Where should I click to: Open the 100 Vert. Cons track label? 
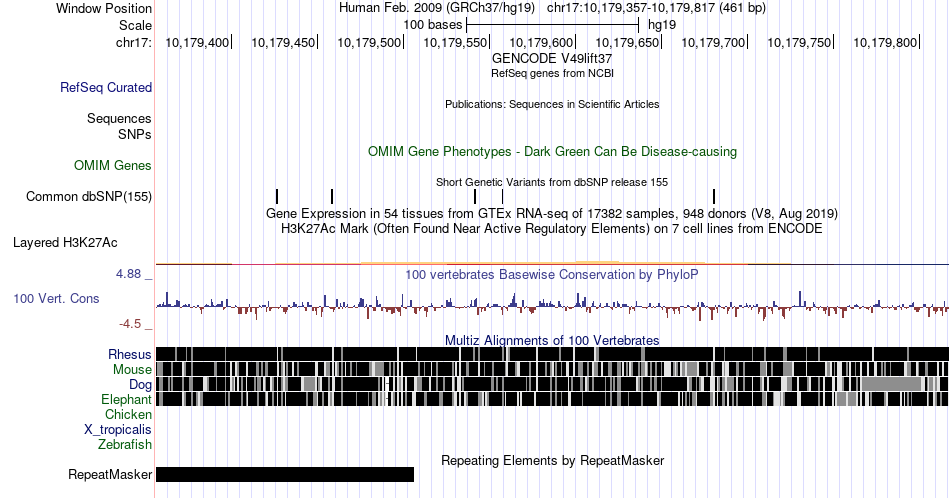(56, 298)
